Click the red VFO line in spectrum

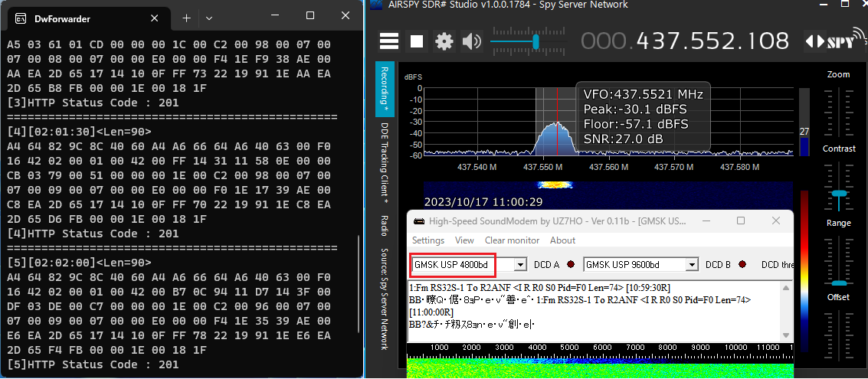click(557, 121)
